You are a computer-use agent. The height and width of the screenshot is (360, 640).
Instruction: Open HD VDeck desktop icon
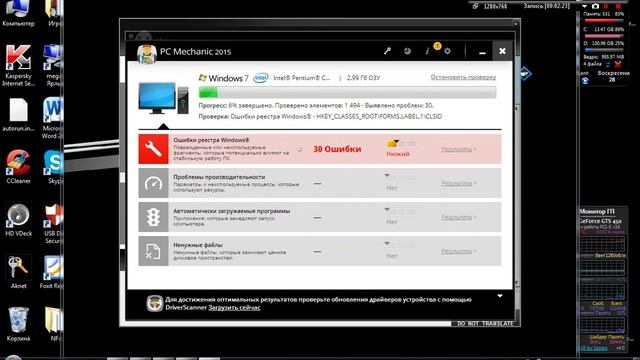tap(18, 220)
